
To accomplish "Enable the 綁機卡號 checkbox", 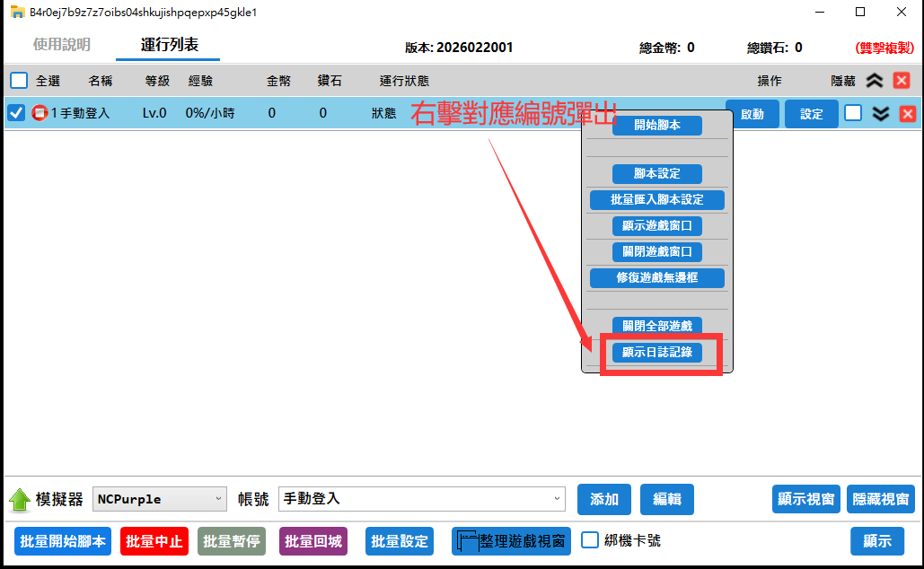I will pyautogui.click(x=590, y=540).
